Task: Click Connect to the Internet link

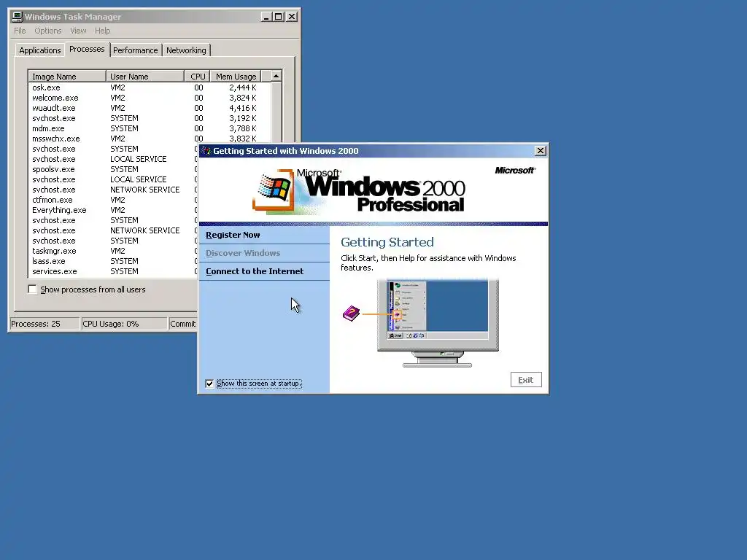Action: (x=255, y=271)
